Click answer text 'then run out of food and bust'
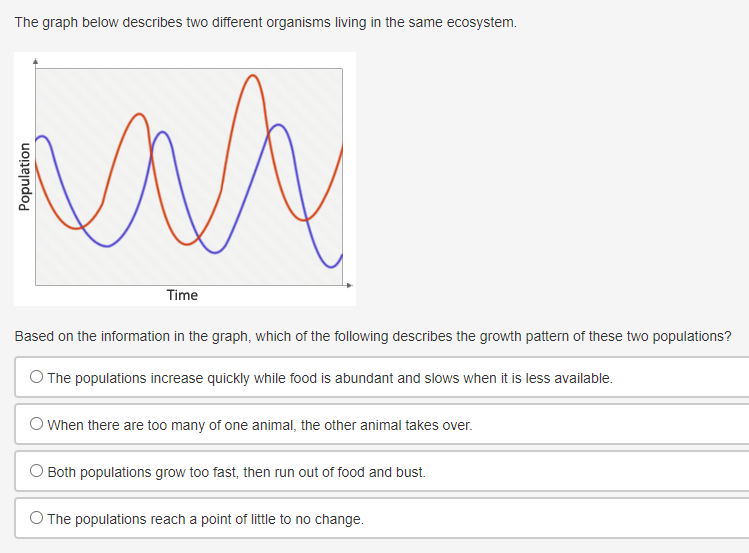 coord(334,472)
